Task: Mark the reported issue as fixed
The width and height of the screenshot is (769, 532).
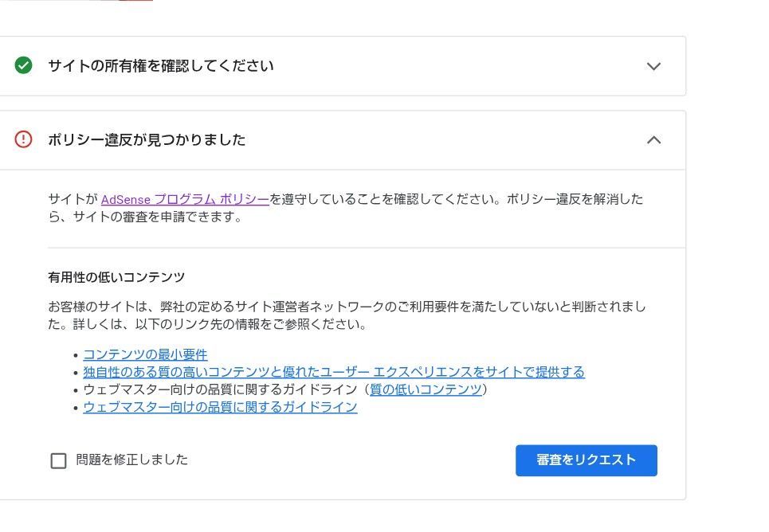Action: (58, 460)
